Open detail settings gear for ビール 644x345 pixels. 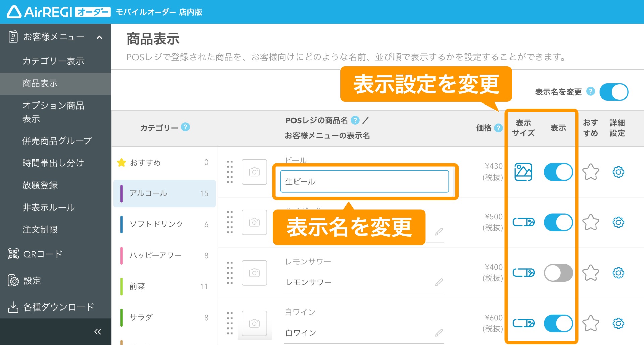tap(618, 172)
